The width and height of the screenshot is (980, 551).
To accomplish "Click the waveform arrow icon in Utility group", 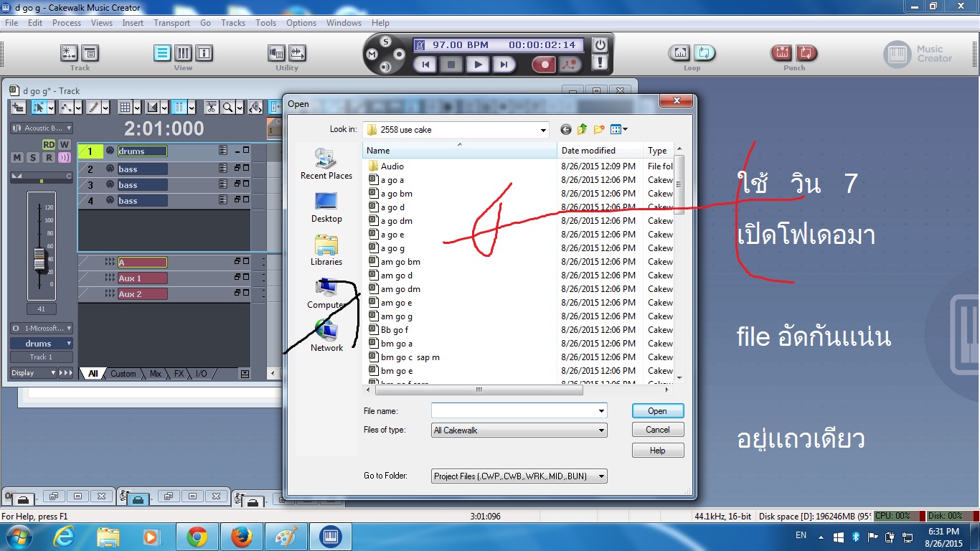I will click(x=297, y=52).
